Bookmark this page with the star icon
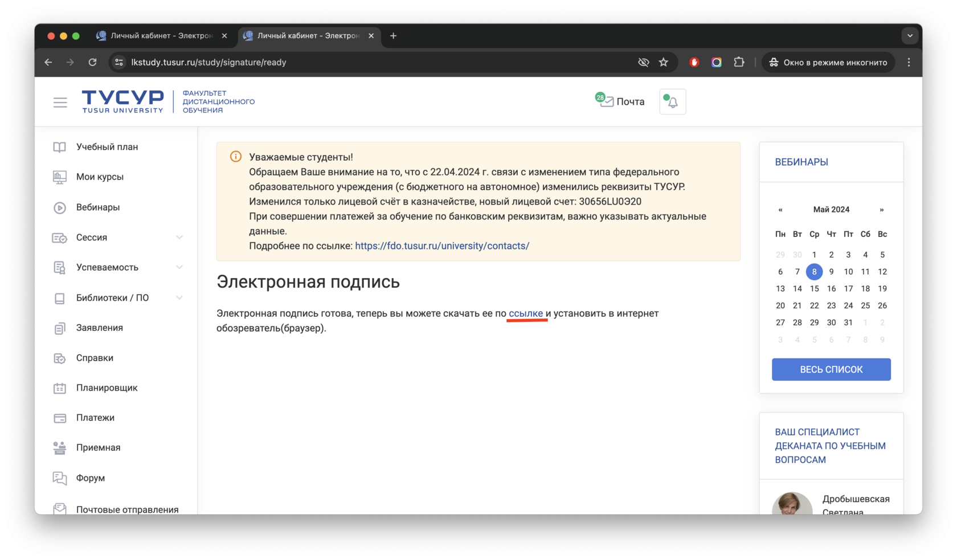Viewport: 957px width, 560px height. [664, 62]
